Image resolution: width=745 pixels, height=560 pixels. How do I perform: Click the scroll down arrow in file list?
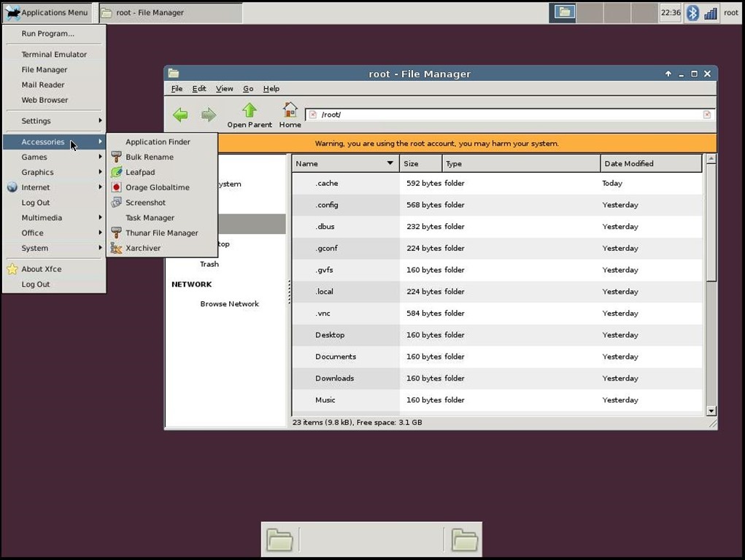(x=711, y=411)
